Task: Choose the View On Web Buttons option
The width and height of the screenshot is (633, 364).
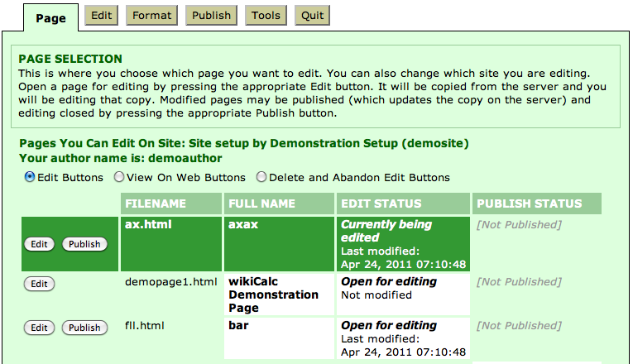Action: [x=118, y=177]
